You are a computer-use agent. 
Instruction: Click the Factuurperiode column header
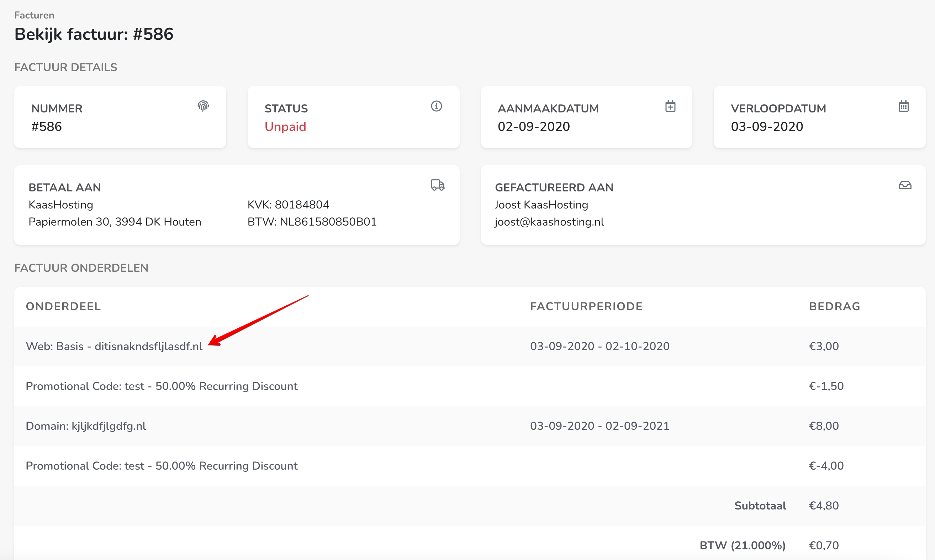pos(586,306)
